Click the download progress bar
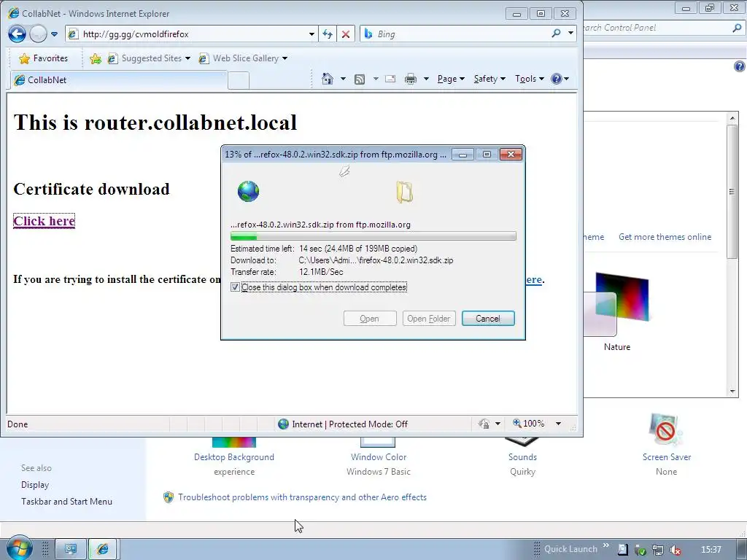 [x=373, y=236]
